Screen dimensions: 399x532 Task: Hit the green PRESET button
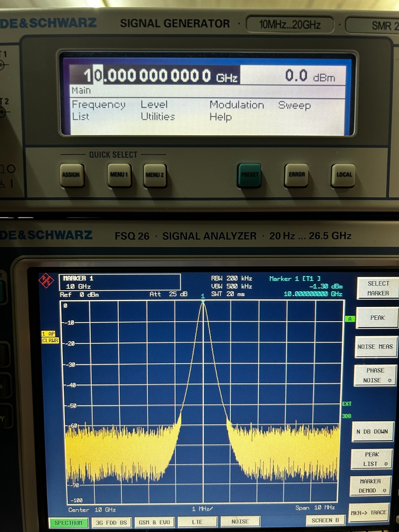[x=249, y=175]
